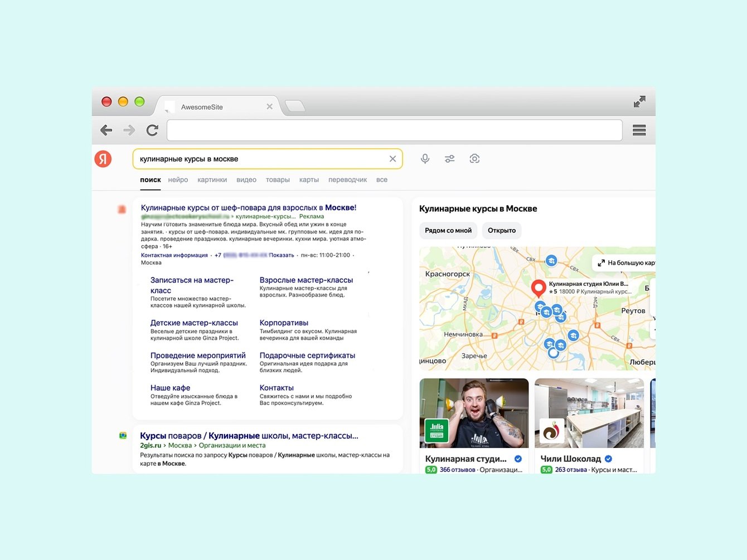The height and width of the screenshot is (560, 747).
Task: Search by image with camera icon
Action: point(474,159)
